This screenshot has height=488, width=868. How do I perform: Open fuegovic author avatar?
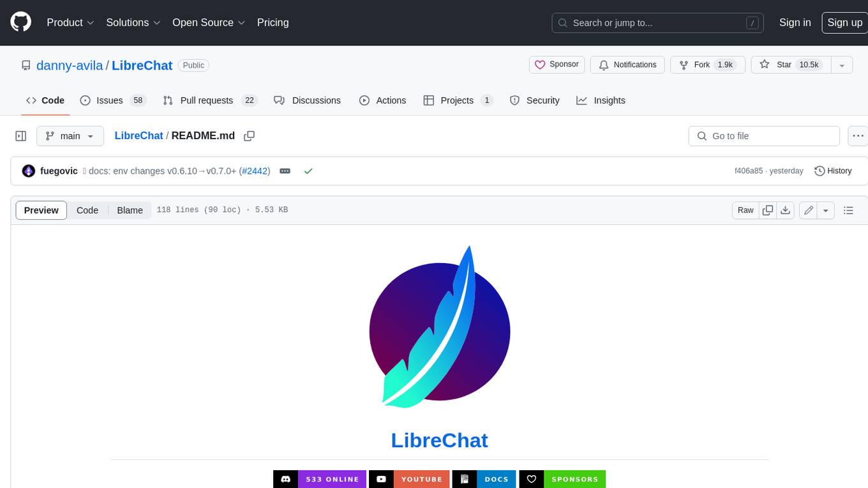28,171
